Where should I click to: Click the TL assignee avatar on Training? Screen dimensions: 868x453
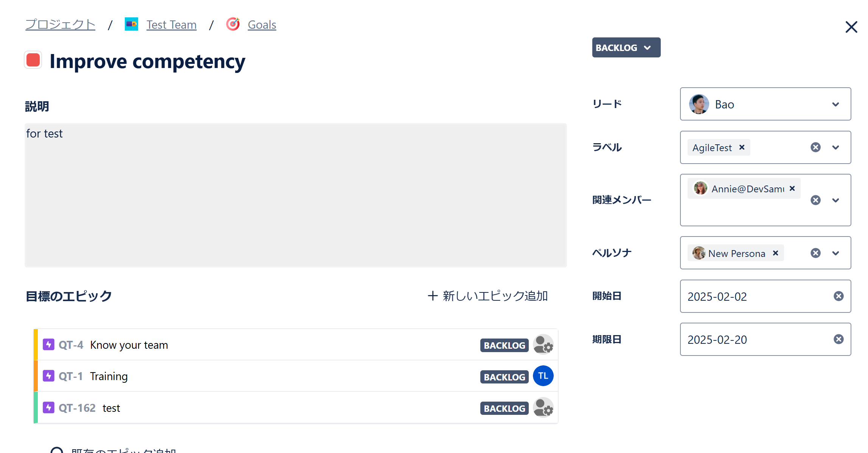point(543,376)
